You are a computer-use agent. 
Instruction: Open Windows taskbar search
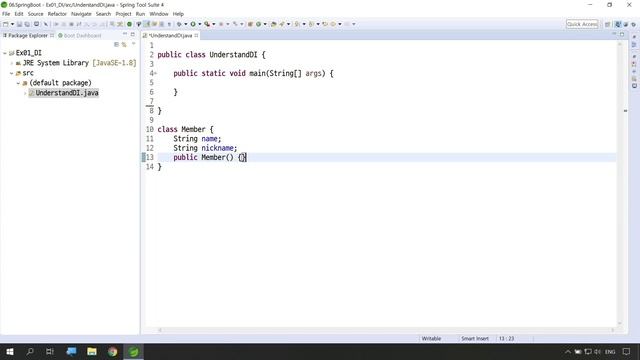pos(30,351)
